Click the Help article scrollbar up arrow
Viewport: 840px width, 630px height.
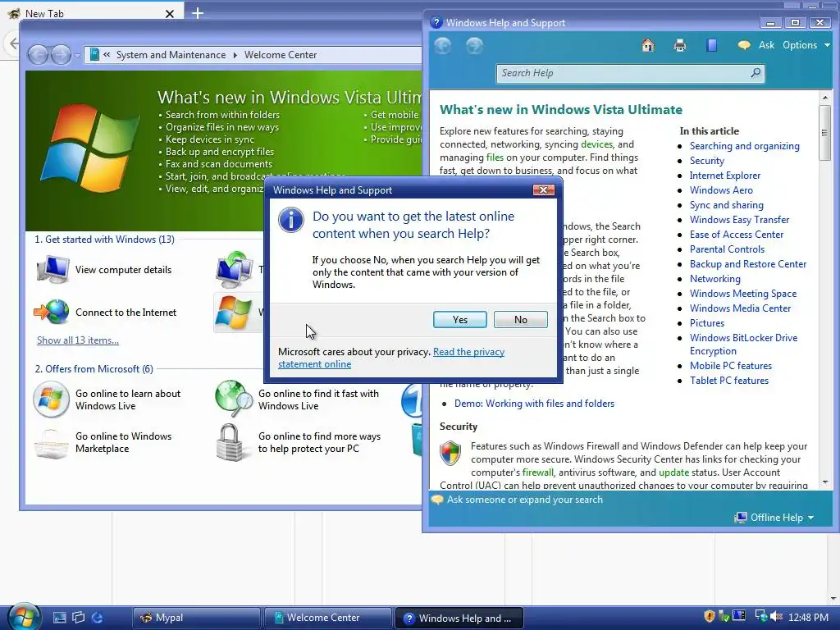click(825, 98)
